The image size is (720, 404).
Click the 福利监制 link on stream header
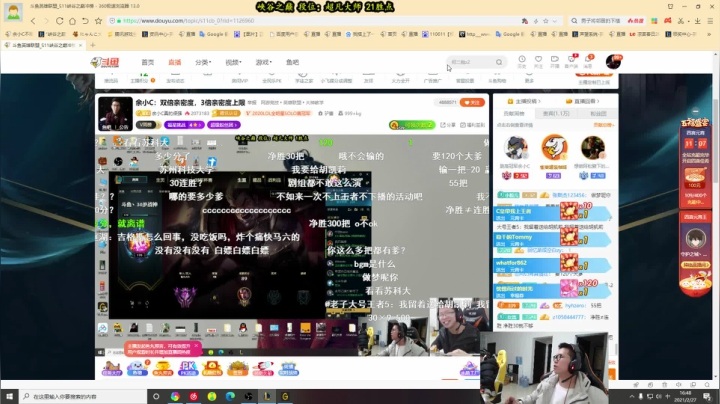472,125
